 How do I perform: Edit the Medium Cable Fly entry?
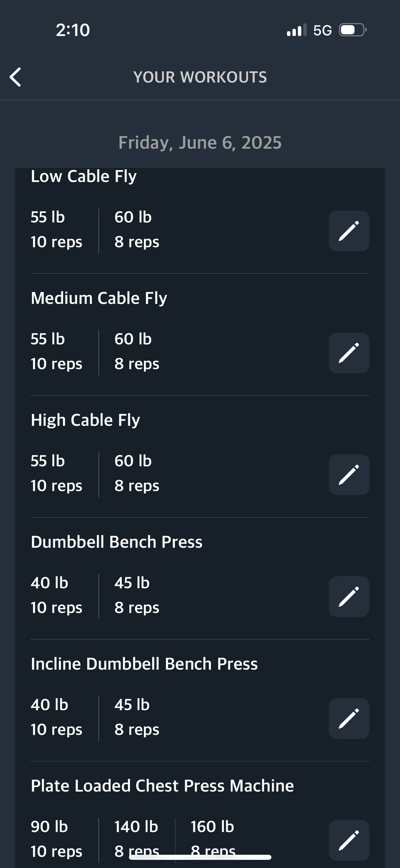tap(349, 353)
